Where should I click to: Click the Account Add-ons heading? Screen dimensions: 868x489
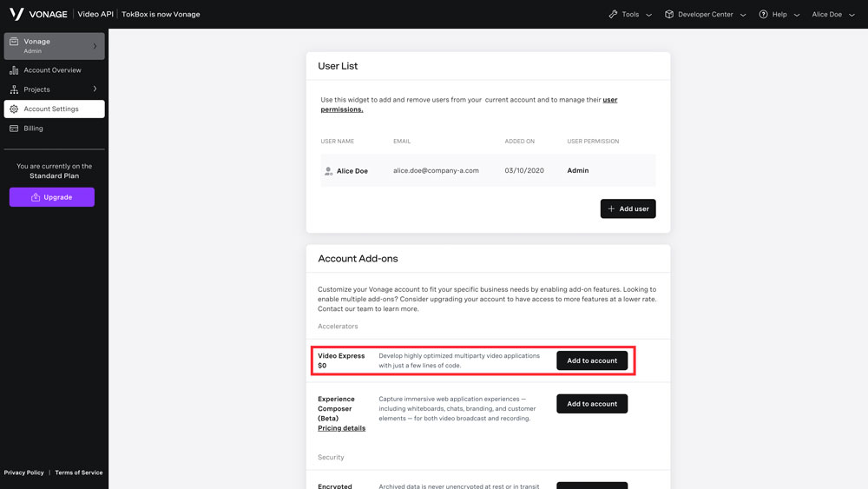coord(358,259)
